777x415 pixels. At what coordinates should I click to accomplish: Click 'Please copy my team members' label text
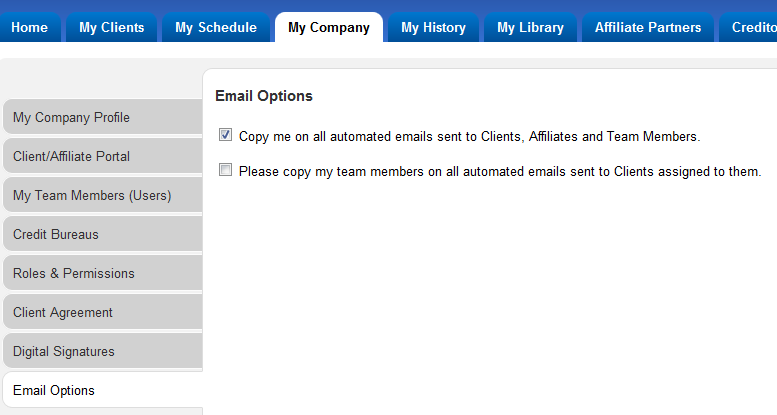500,172
